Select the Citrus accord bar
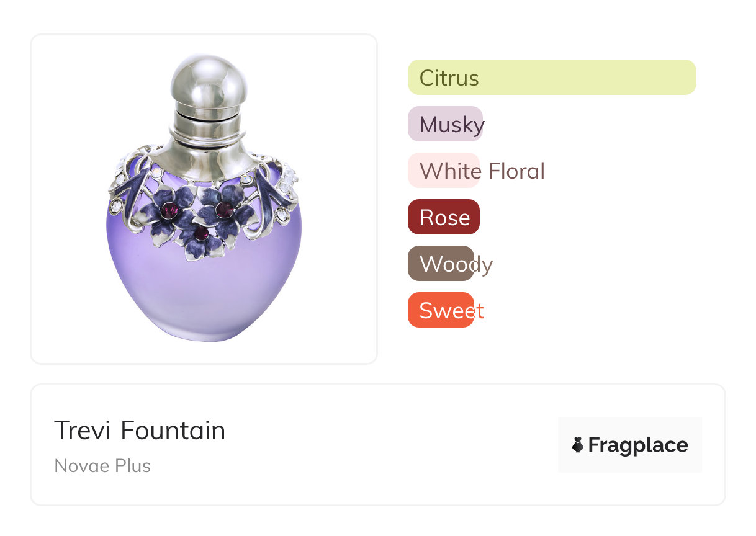Screen dimensions: 756x536 pos(551,78)
